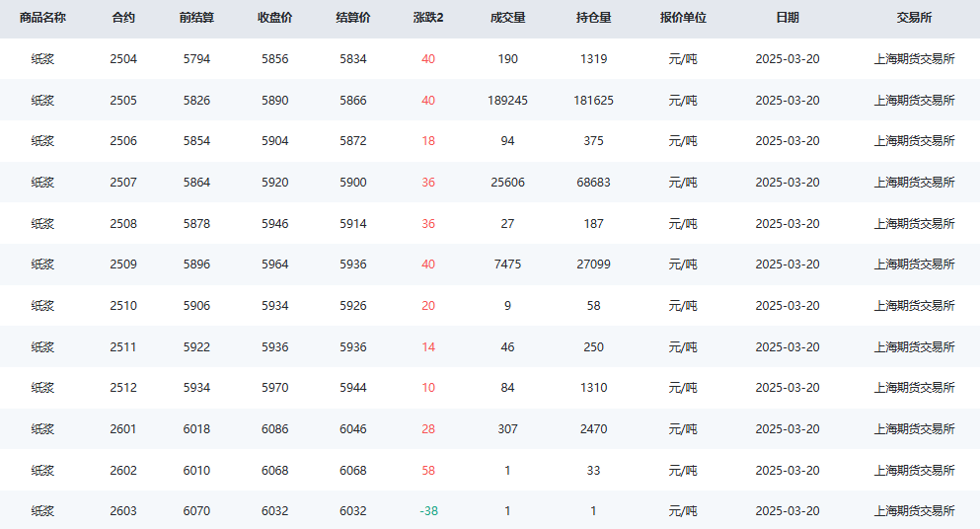Click the red change value 10
980x529 pixels.
pyautogui.click(x=428, y=387)
